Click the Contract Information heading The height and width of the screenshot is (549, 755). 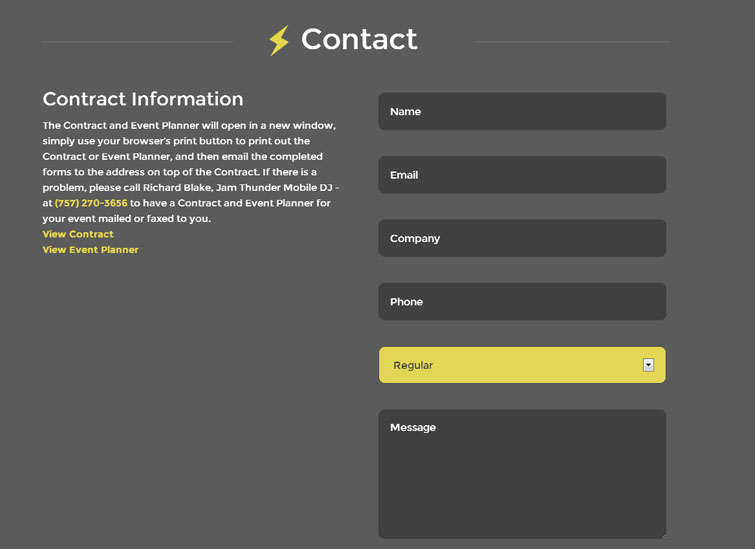143,99
